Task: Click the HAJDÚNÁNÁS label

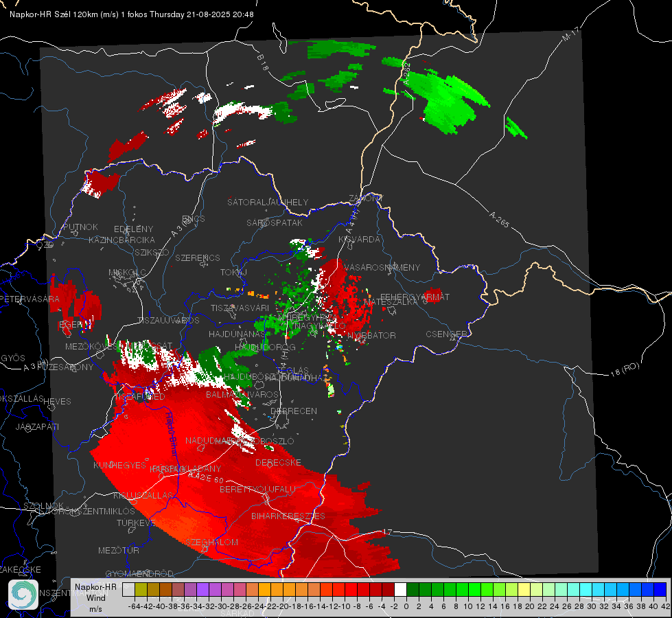Action: pos(237,334)
